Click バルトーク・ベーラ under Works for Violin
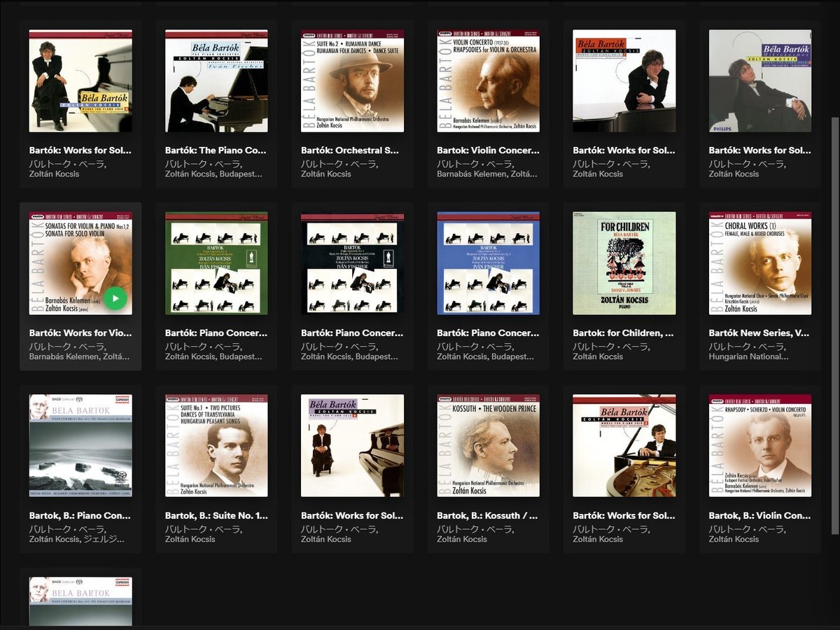Viewport: 840px width, 630px height. 68,346
